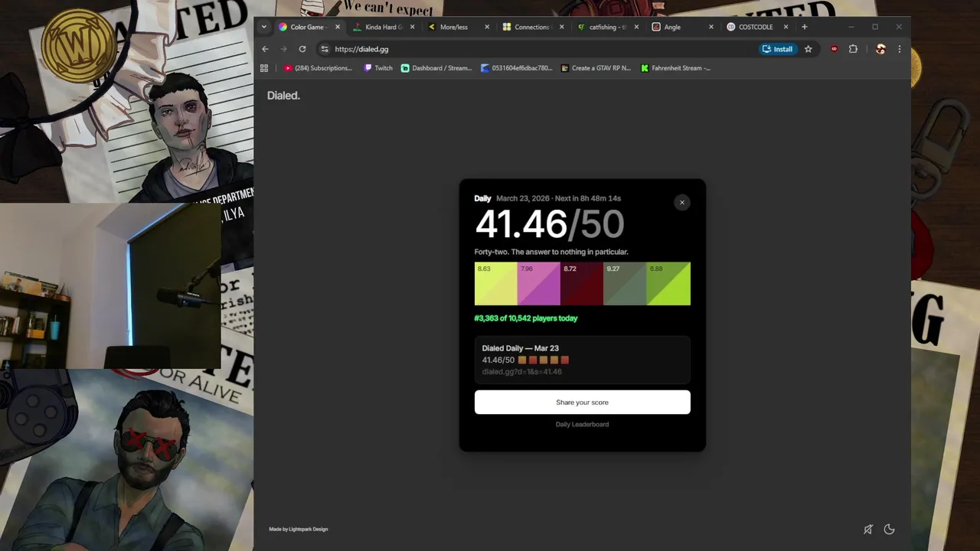
Task: Click the Dialed Daily — Mar 23 text
Action: click(x=521, y=348)
